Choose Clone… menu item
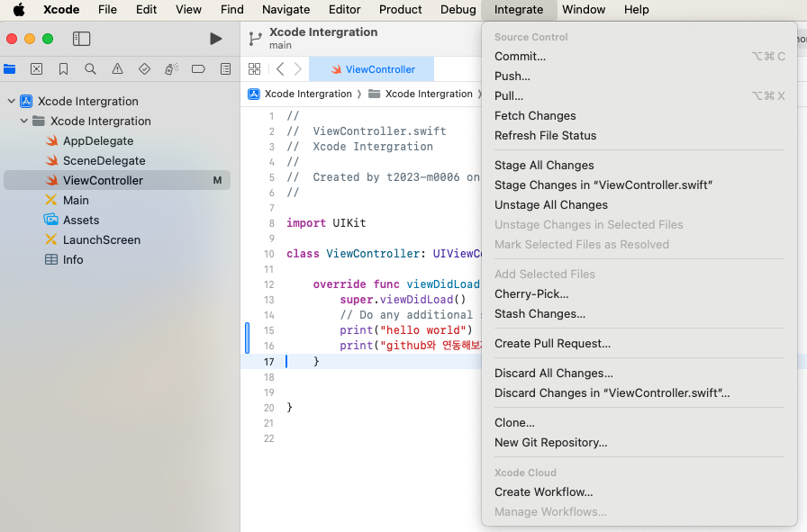 coord(639,423)
